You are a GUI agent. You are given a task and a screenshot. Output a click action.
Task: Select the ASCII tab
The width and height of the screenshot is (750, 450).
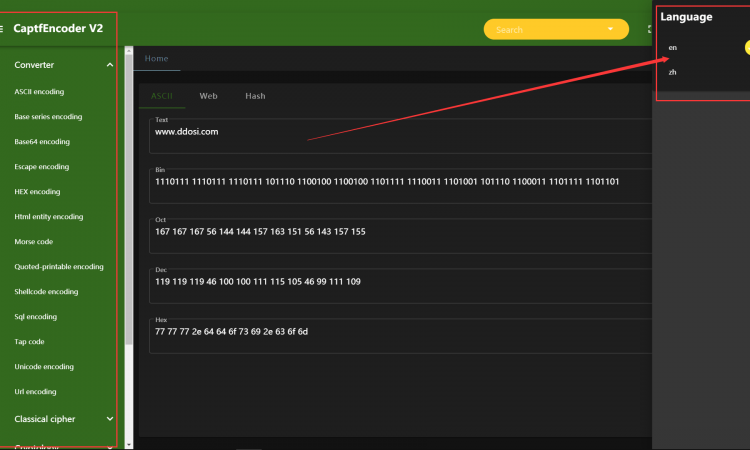tap(162, 96)
